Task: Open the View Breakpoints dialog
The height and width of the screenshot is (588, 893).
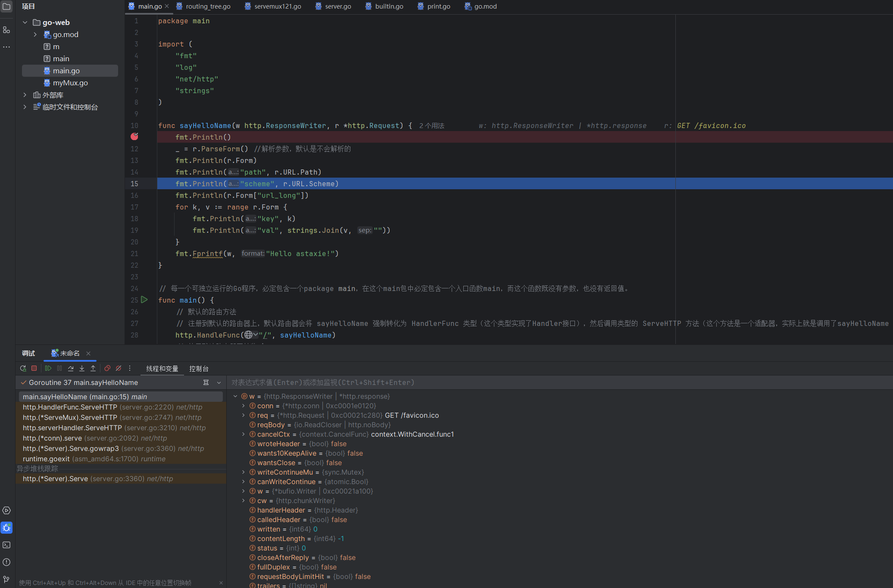Action: [107, 369]
